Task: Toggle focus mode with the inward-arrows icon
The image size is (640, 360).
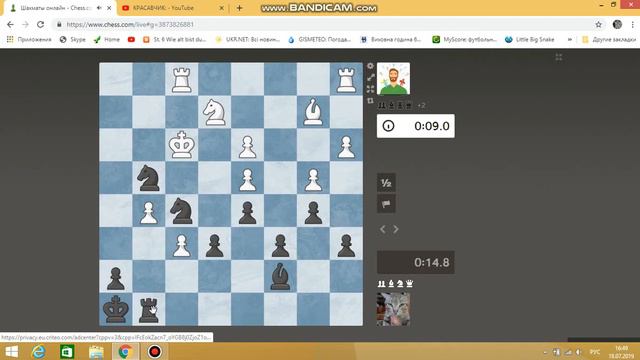Action: point(370,89)
